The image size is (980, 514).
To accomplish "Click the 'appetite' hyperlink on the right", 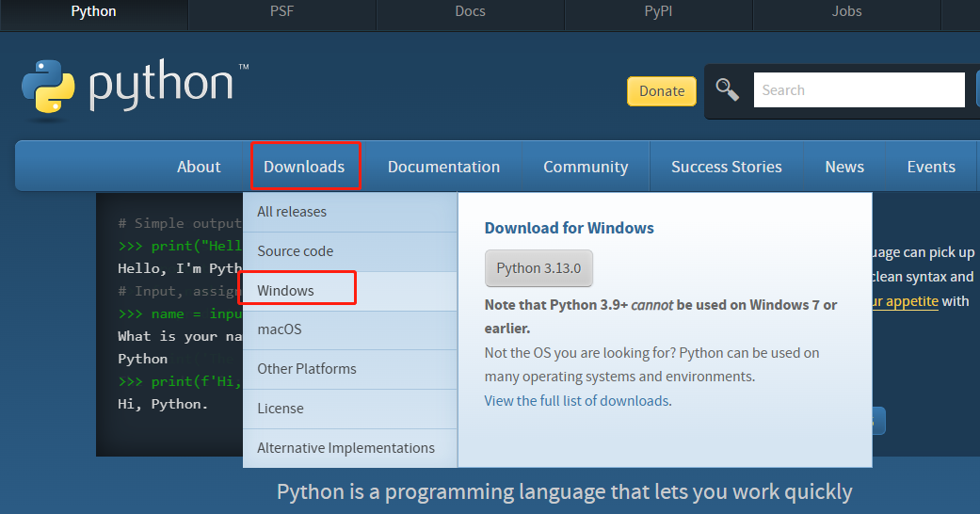I will [x=904, y=301].
